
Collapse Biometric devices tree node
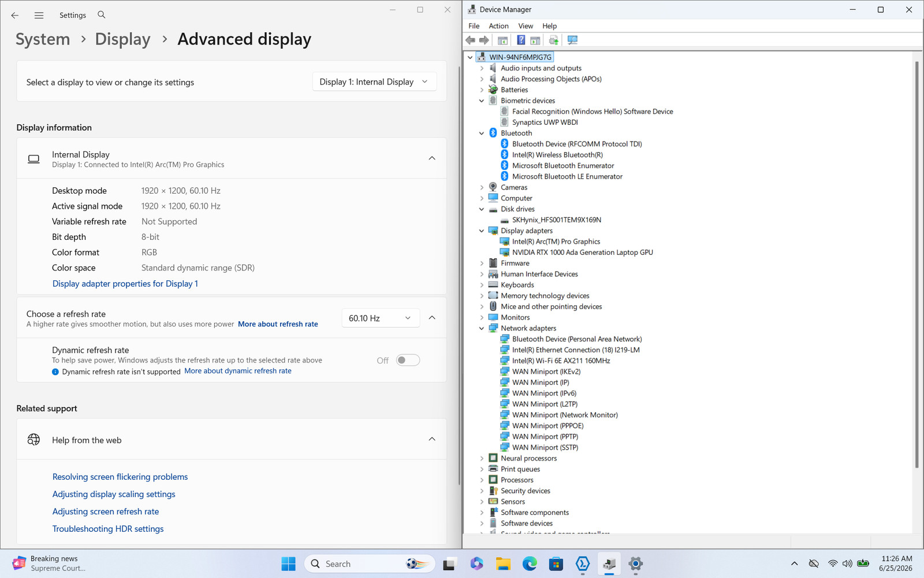(x=482, y=101)
